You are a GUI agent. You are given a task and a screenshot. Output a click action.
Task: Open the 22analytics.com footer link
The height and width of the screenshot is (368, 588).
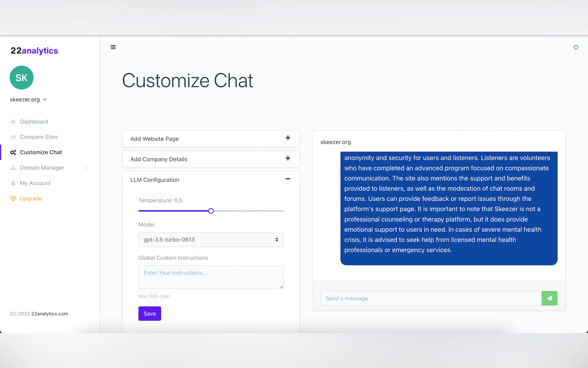[x=50, y=314]
